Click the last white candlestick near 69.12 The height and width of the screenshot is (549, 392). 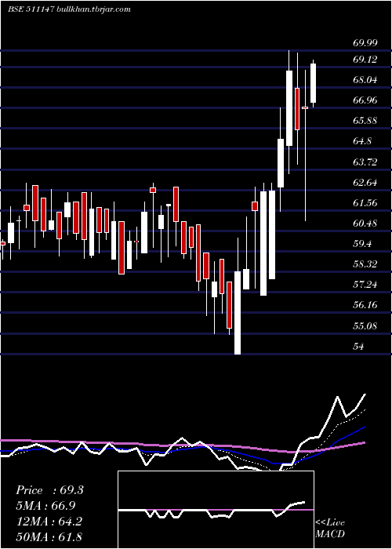313,83
